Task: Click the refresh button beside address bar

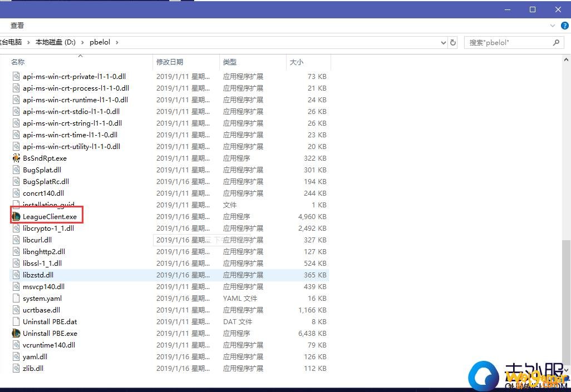Action: pos(453,43)
